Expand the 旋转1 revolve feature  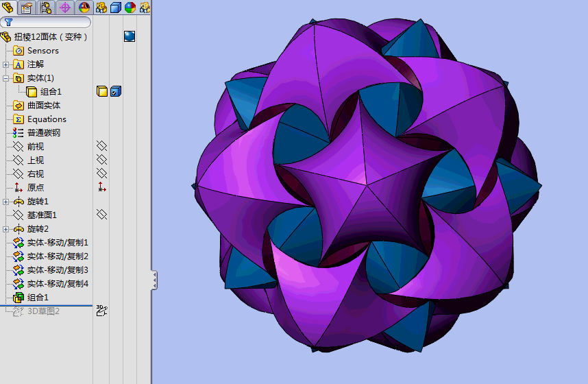click(5, 202)
